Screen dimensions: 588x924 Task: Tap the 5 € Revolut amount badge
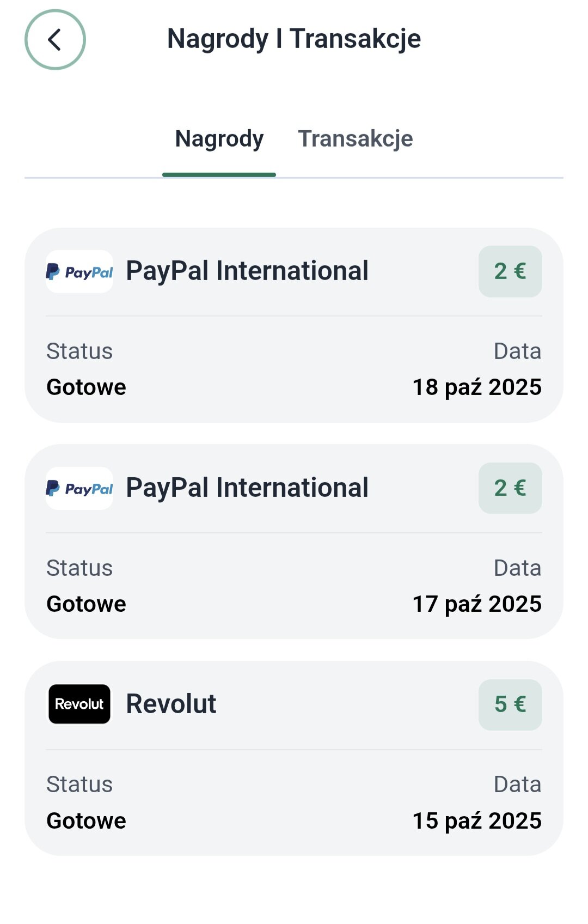pyautogui.click(x=510, y=704)
